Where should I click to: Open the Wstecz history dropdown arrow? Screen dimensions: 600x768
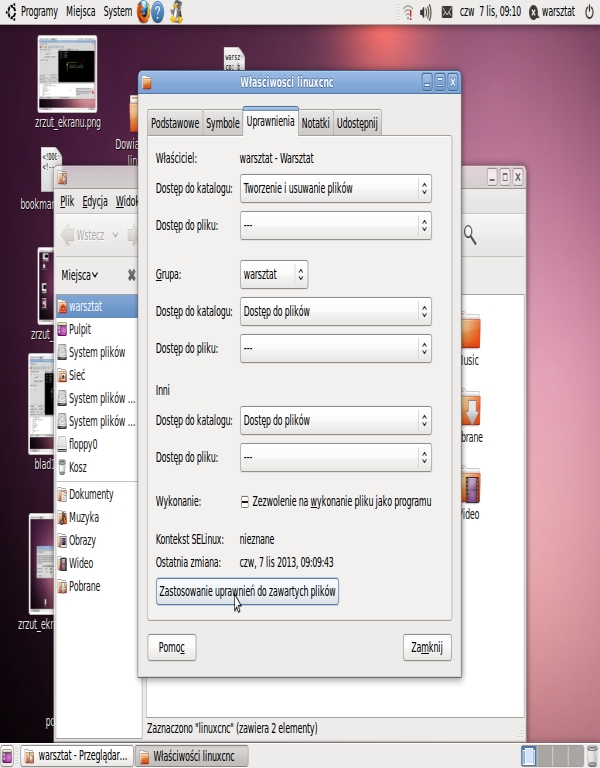click(x=115, y=235)
